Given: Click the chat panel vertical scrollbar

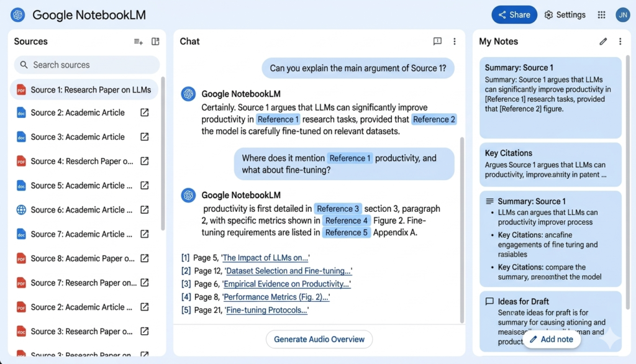Looking at the screenshot, I should 462,230.
